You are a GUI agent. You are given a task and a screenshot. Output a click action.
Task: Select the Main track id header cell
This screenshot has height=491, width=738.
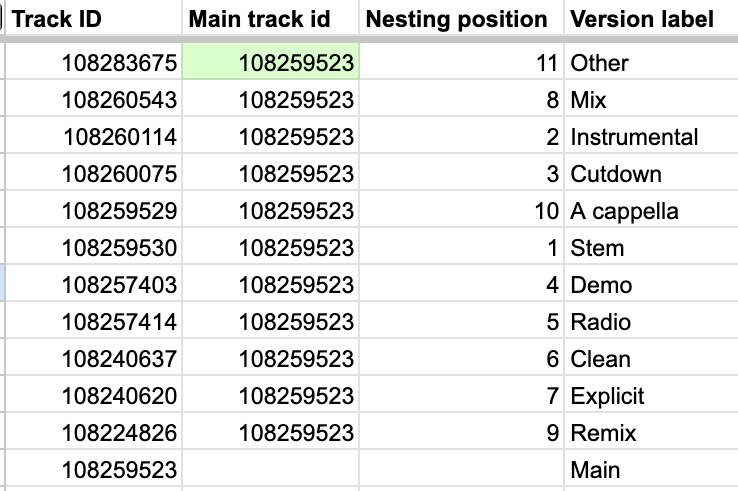tap(271, 19)
